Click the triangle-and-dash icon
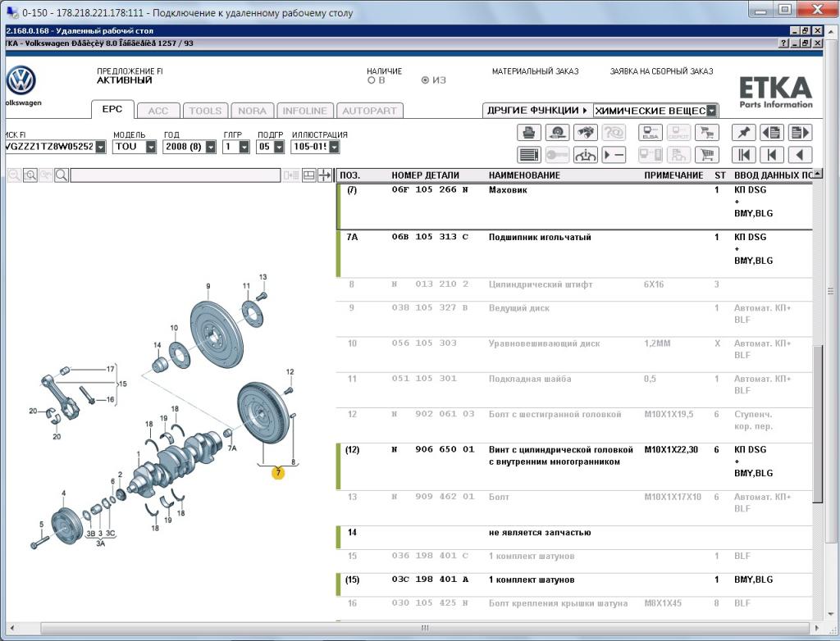This screenshot has width=840, height=641. (614, 155)
